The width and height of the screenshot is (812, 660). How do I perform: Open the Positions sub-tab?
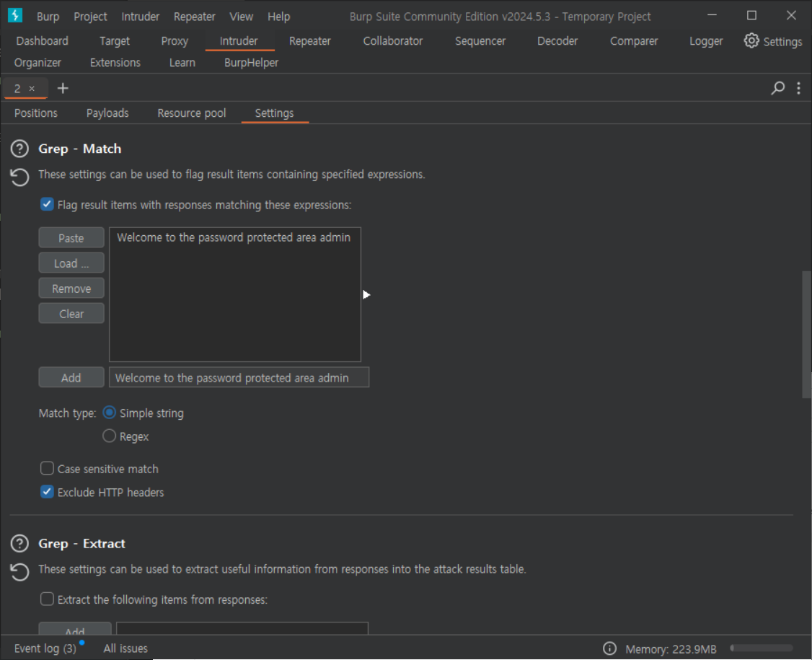[36, 113]
